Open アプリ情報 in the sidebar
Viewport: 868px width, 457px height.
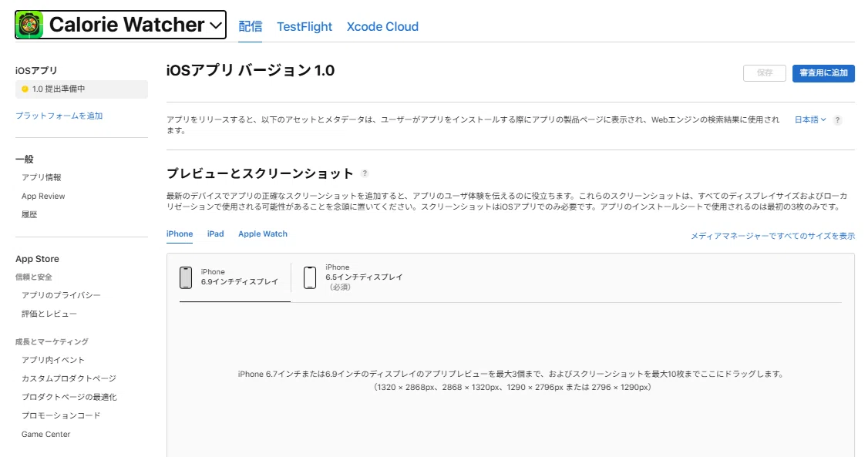click(42, 177)
